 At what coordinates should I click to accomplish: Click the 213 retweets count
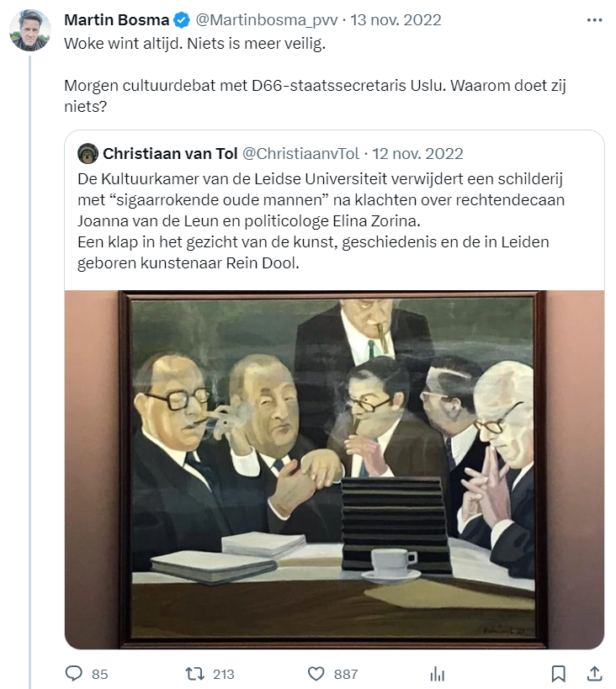pyautogui.click(x=223, y=674)
